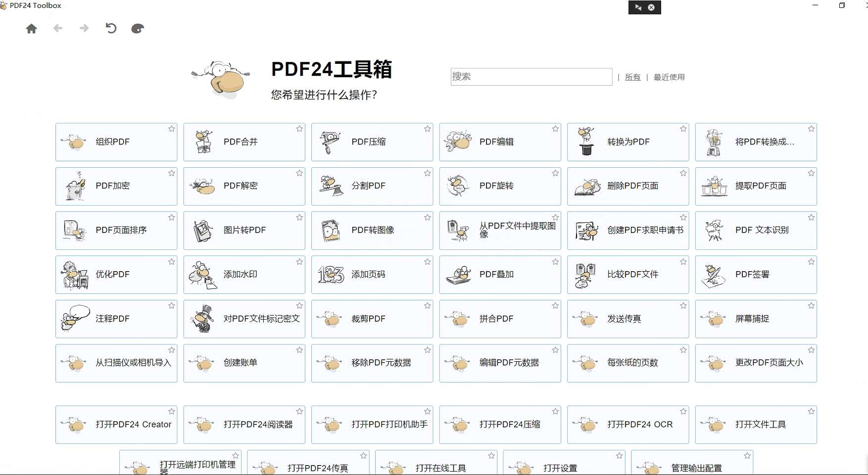Star the PDF签署 tile as favorite
868x475 pixels.
pos(811,262)
